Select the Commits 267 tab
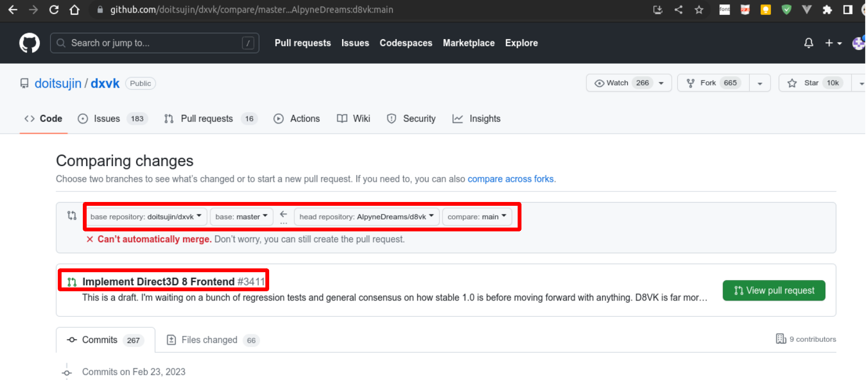The image size is (868, 380). (106, 340)
